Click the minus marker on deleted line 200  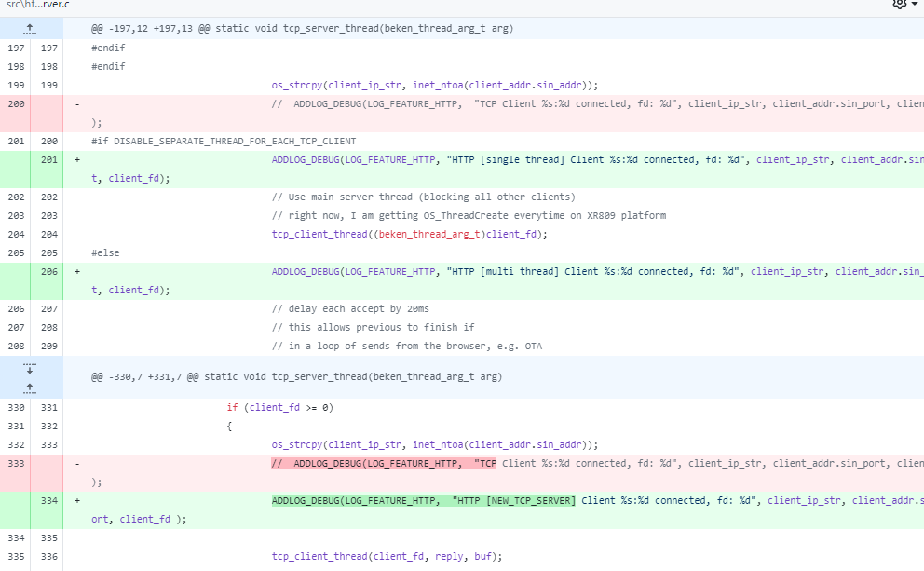coord(77,104)
